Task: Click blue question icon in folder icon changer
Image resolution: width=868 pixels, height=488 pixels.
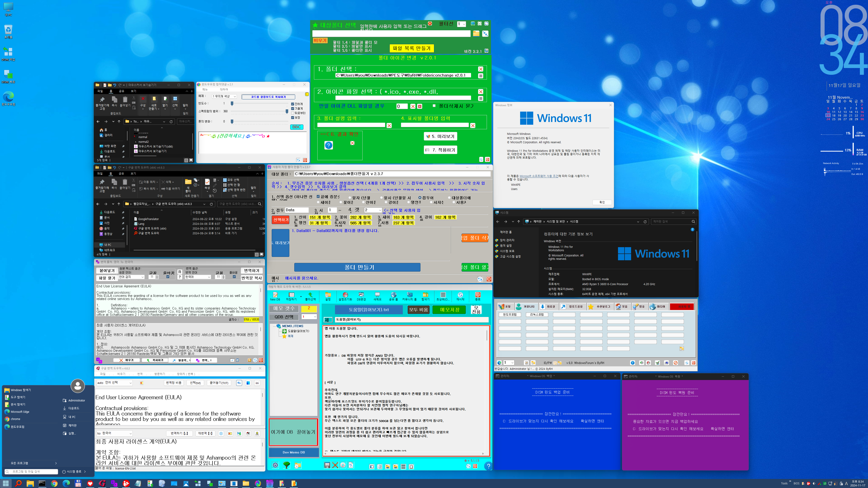Action: (328, 145)
